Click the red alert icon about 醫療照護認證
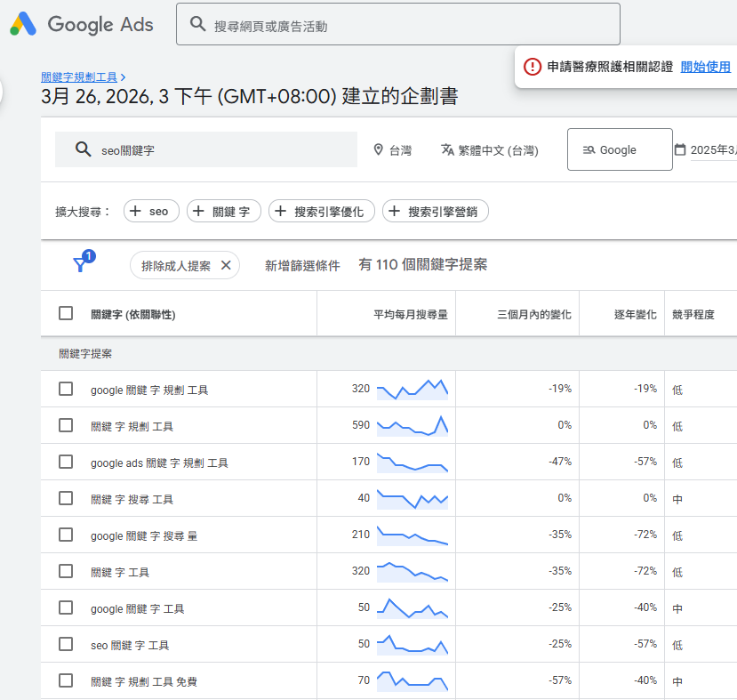The width and height of the screenshot is (737, 700). 533,65
